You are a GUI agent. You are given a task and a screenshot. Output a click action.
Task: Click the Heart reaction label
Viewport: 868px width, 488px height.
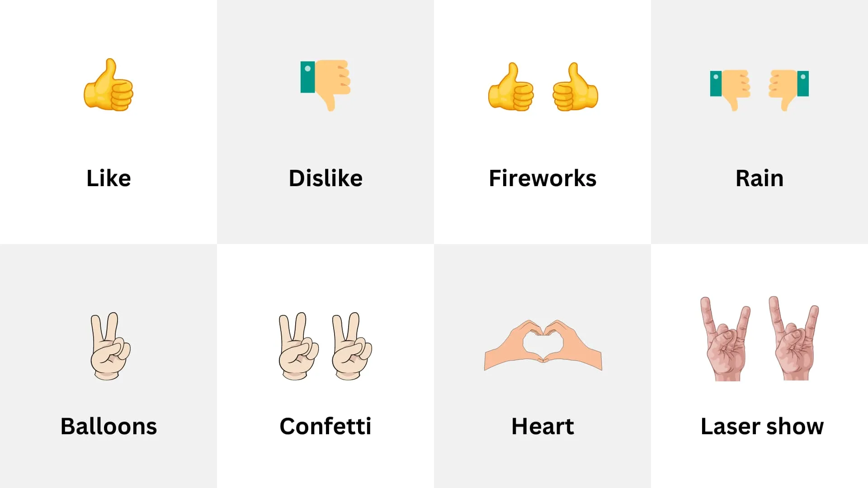[542, 426]
